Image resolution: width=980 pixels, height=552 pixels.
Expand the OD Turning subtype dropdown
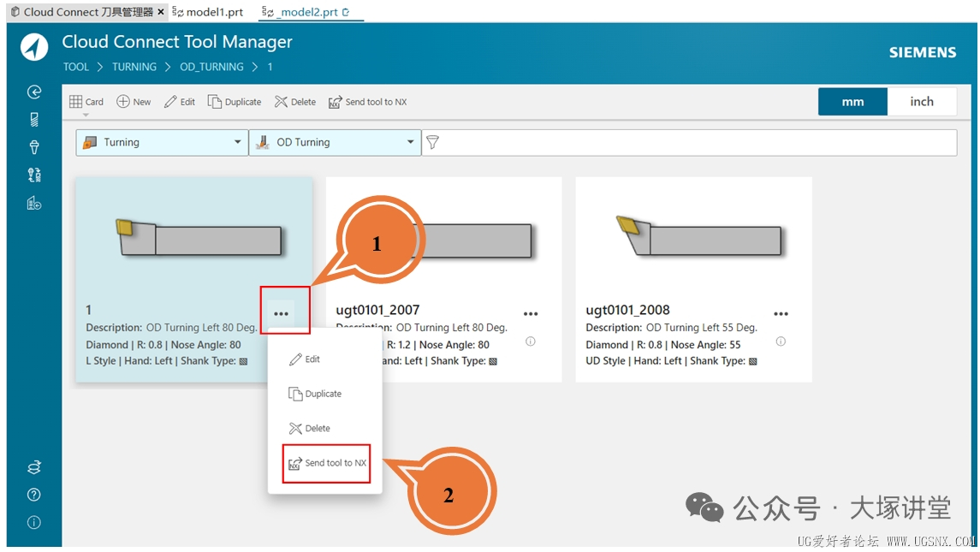(411, 143)
